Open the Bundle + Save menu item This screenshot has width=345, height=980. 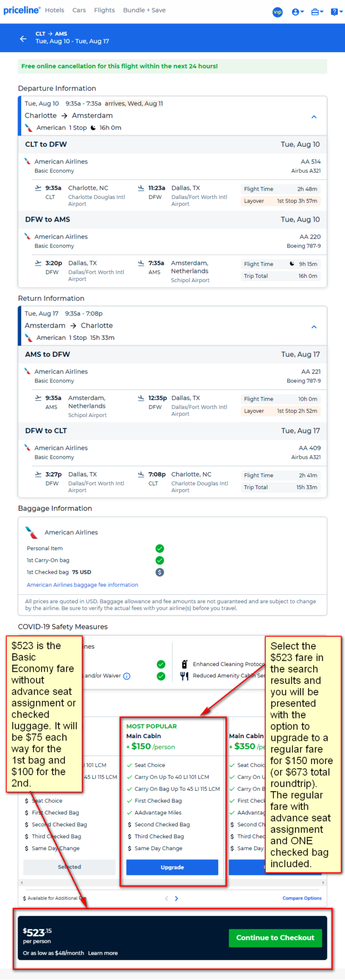coord(144,10)
